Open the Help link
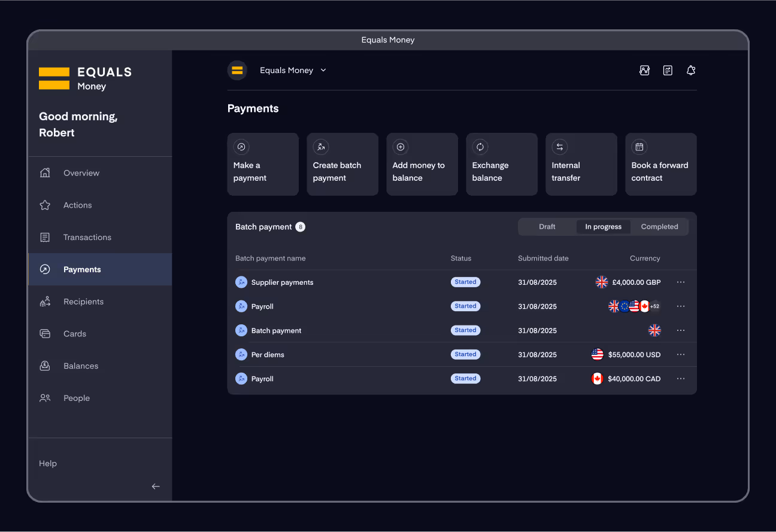Viewport: 776px width, 532px height. coord(48,463)
